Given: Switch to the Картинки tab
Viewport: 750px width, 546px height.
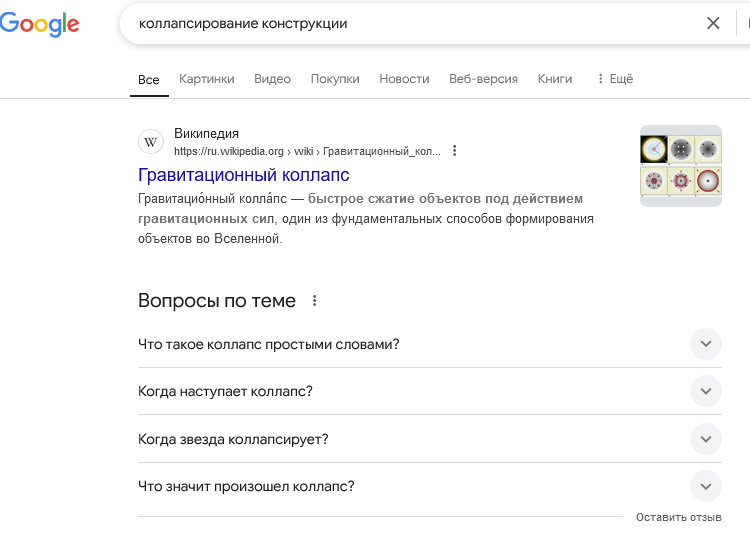Looking at the screenshot, I should (x=207, y=79).
